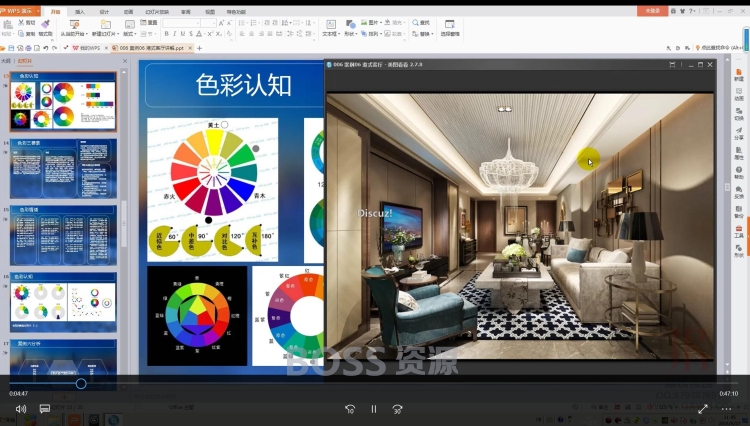This screenshot has width=750, height=426.
Task: Open the 选择窗格 (Selection Pane)
Action: pyautogui.click(x=450, y=28)
